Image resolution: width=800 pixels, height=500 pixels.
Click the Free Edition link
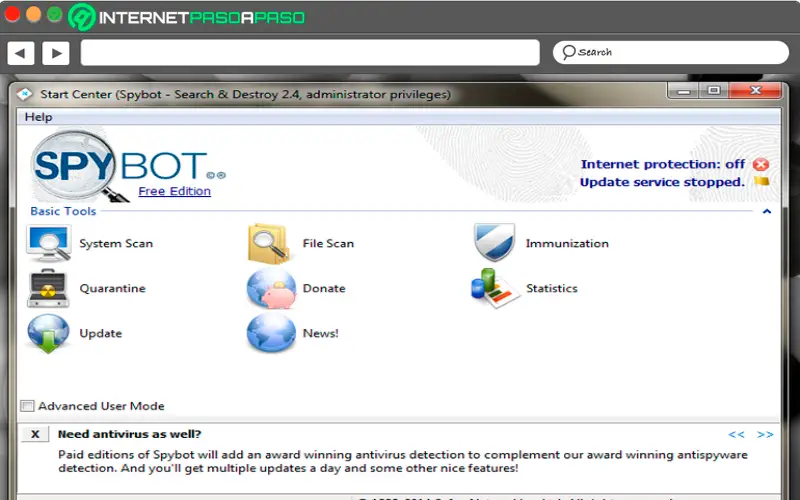[x=174, y=191]
